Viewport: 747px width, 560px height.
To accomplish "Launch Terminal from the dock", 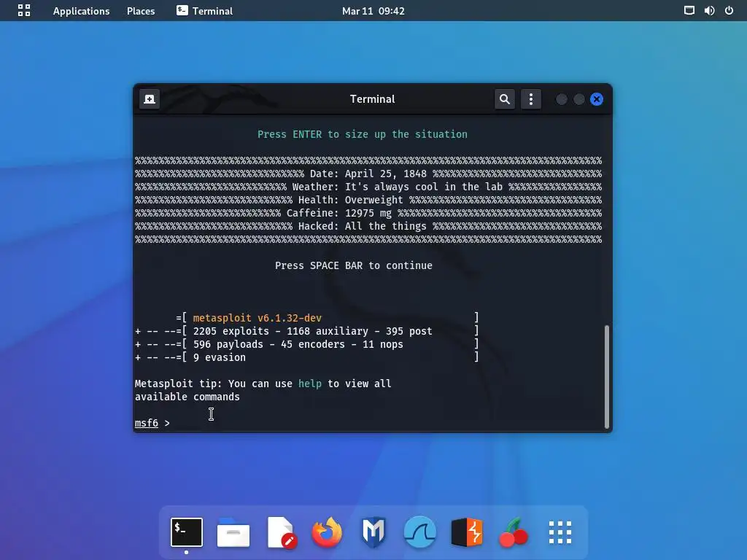I will (186, 532).
